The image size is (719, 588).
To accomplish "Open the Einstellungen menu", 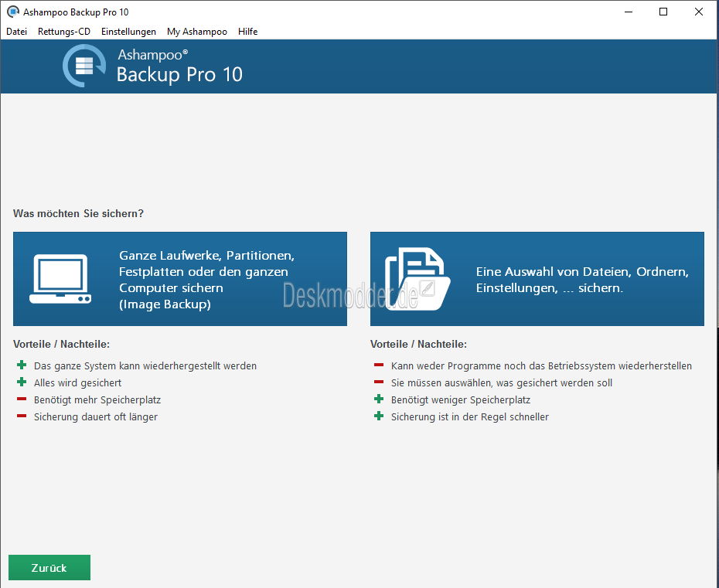I will click(128, 32).
